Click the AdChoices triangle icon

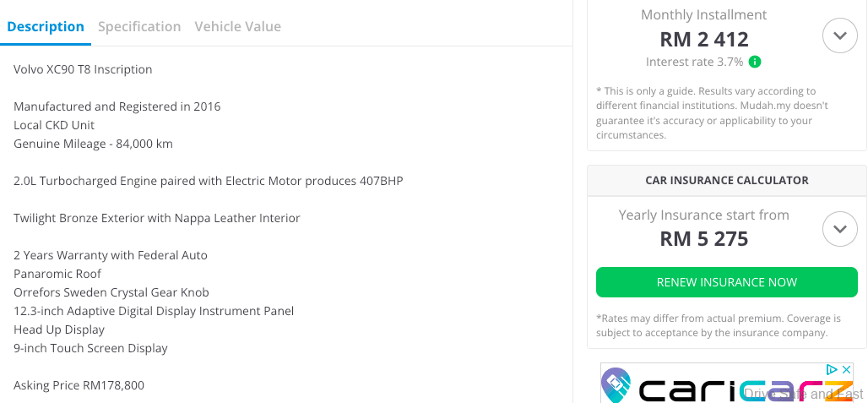click(832, 370)
